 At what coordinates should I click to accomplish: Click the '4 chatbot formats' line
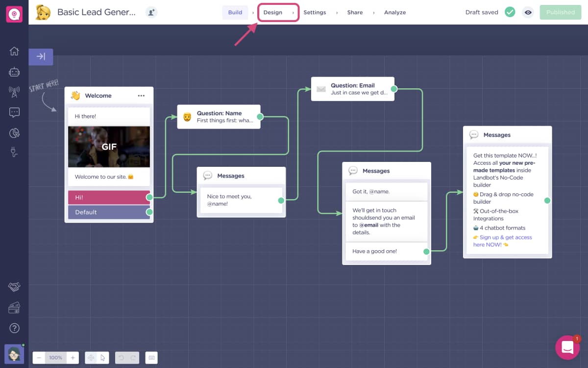coord(499,228)
